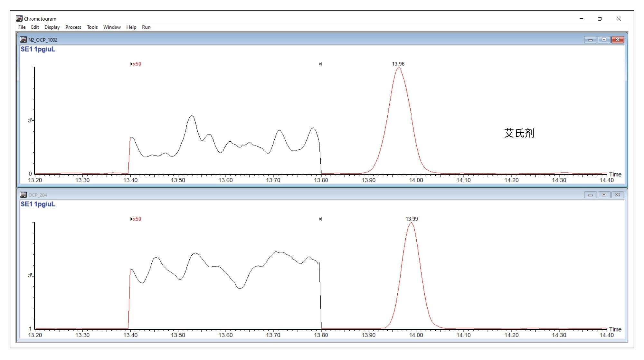Click the x50 magnification start marker in top plot
This screenshot has width=644, height=360.
click(136, 64)
